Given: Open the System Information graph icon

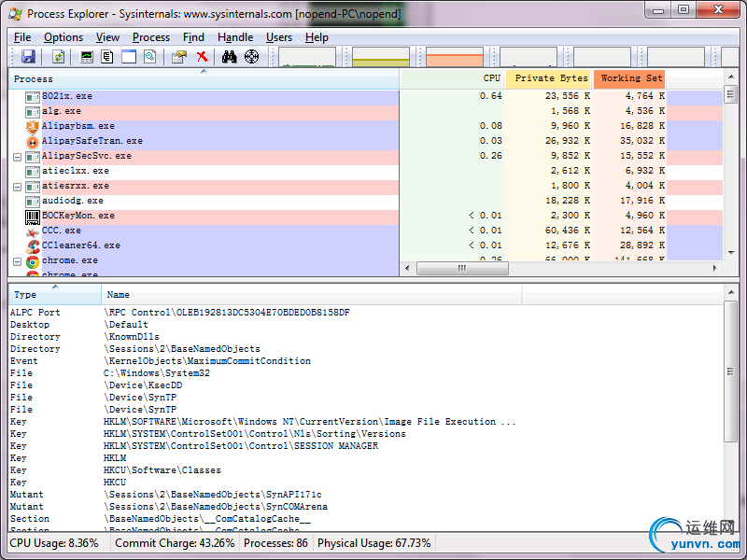Looking at the screenshot, I should point(87,57).
